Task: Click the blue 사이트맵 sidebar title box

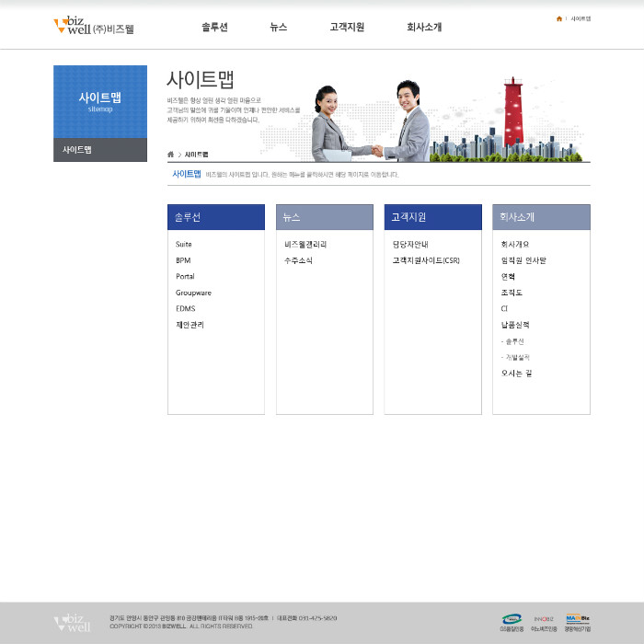Action: [x=100, y=102]
